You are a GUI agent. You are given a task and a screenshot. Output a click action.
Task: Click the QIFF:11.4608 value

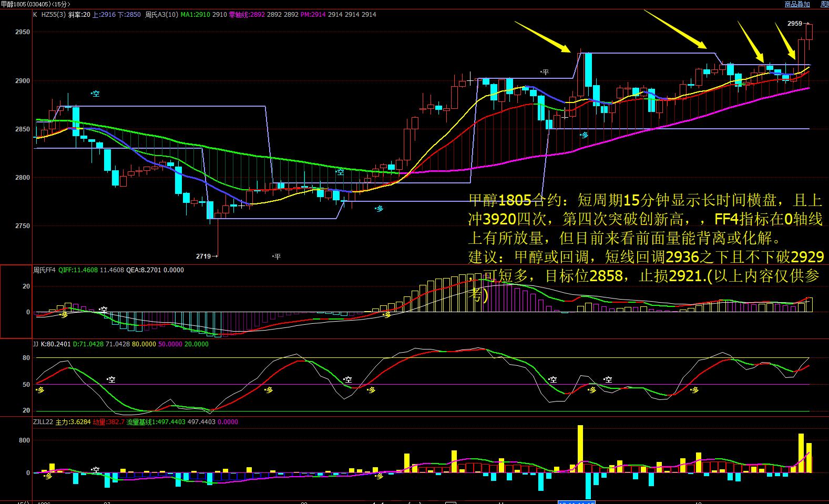[78, 270]
